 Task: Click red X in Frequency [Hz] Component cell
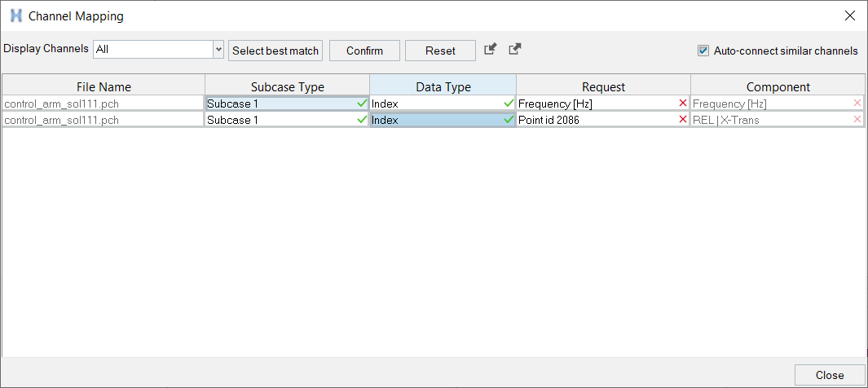coord(857,103)
